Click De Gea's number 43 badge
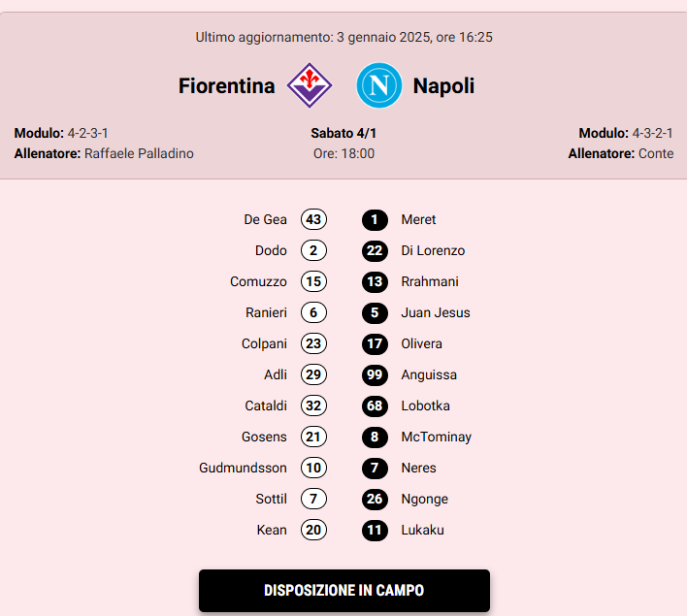687x616 pixels. click(313, 219)
